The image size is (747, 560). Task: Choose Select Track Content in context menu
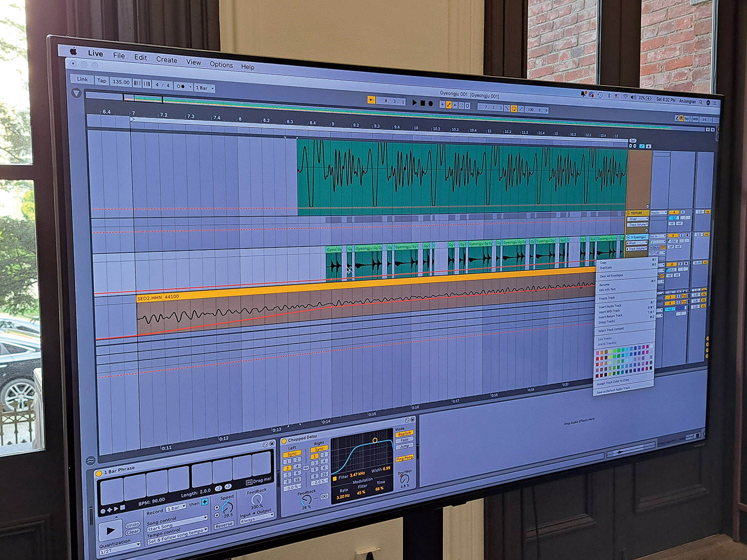pyautogui.click(x=611, y=330)
